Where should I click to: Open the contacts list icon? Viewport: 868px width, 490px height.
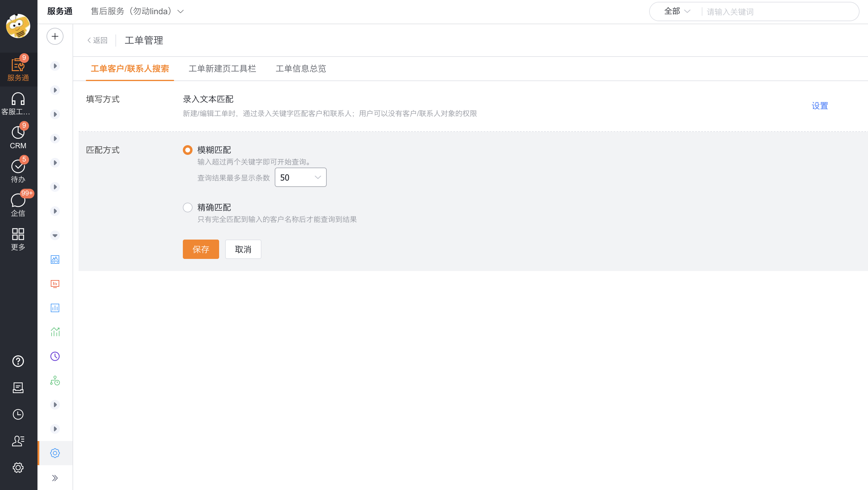point(18,441)
